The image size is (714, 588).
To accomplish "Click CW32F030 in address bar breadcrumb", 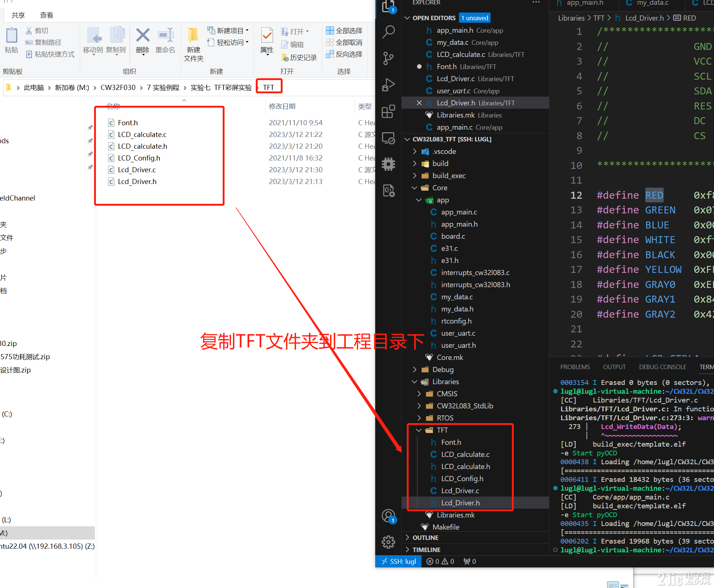I will coord(118,87).
